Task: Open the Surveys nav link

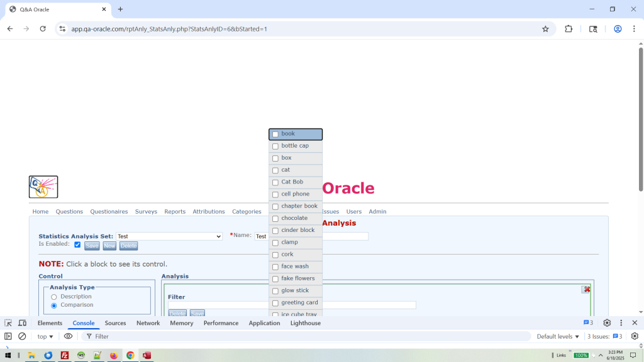Action: pos(146,212)
